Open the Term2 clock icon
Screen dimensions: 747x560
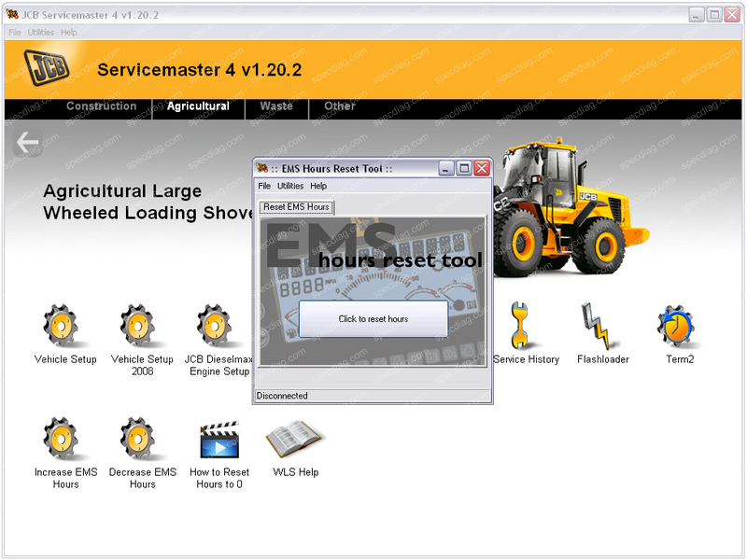678,327
